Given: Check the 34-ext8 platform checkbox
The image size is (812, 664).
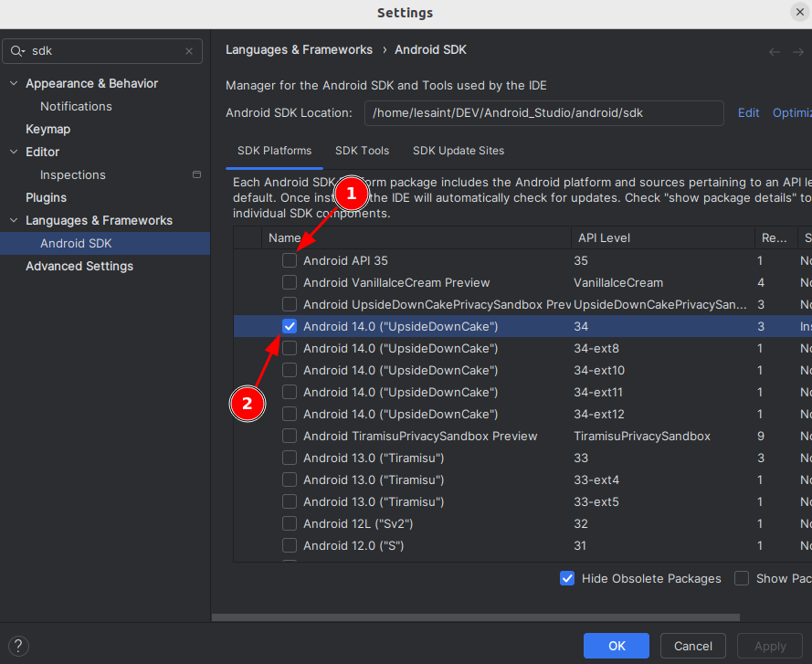Looking at the screenshot, I should coord(290,348).
